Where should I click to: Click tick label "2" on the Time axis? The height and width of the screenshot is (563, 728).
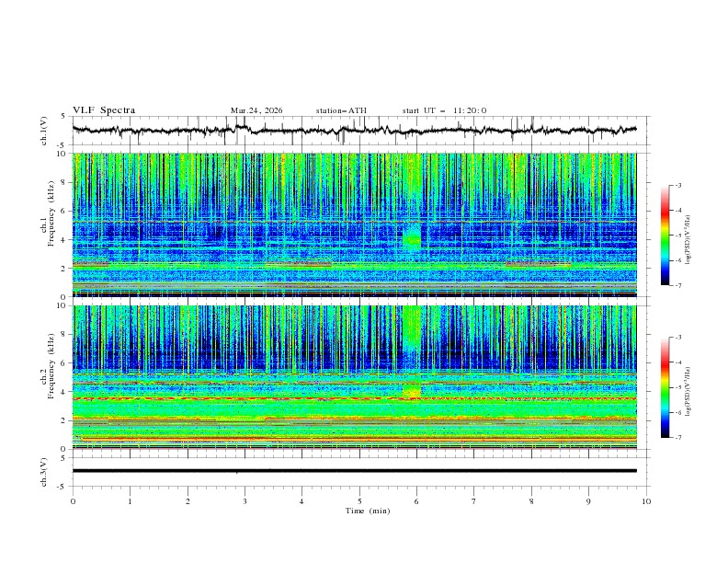[x=188, y=501]
